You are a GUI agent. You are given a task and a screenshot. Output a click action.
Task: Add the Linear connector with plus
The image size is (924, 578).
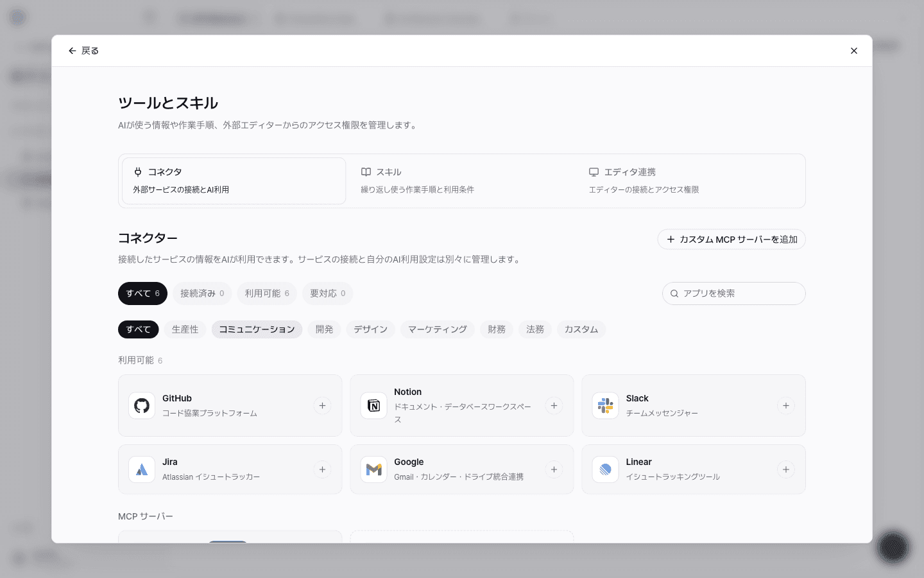click(x=786, y=469)
